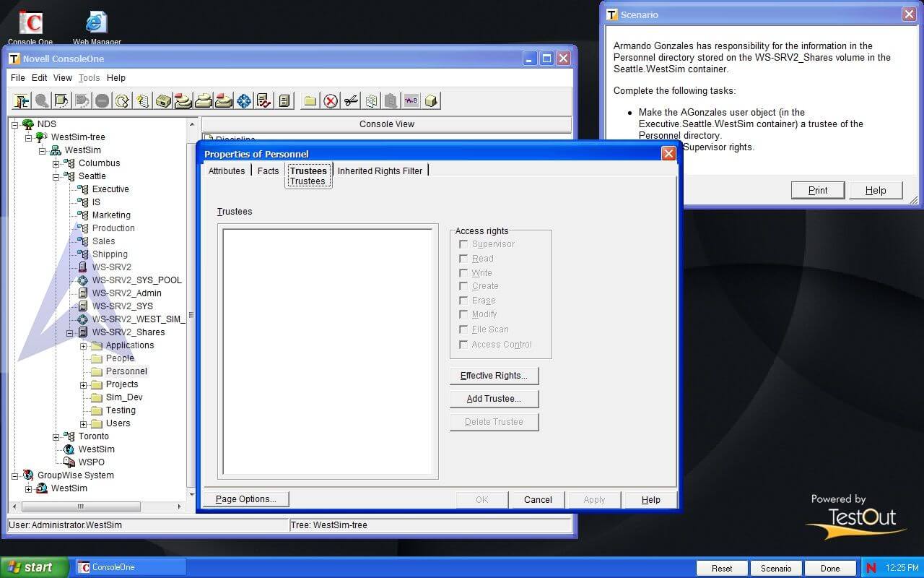The image size is (924, 578).
Task: Click the question mark document toolbar icon
Action: 143,101
